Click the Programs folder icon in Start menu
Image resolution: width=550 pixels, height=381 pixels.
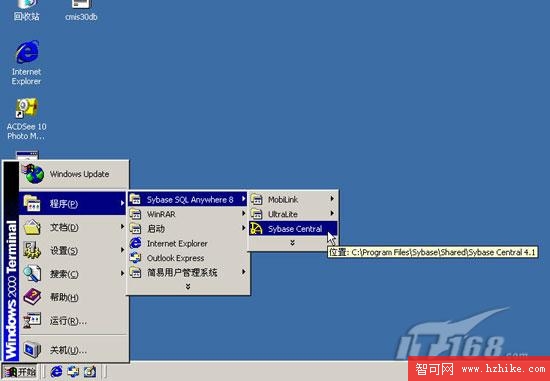32,203
